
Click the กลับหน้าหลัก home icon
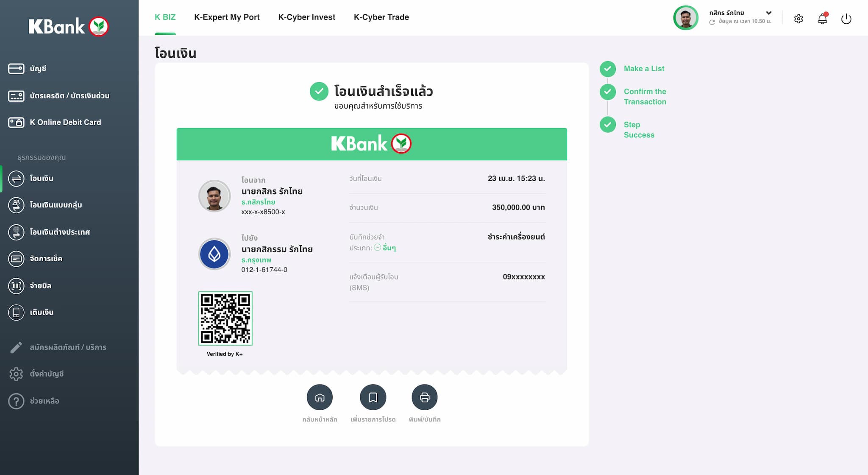320,397
